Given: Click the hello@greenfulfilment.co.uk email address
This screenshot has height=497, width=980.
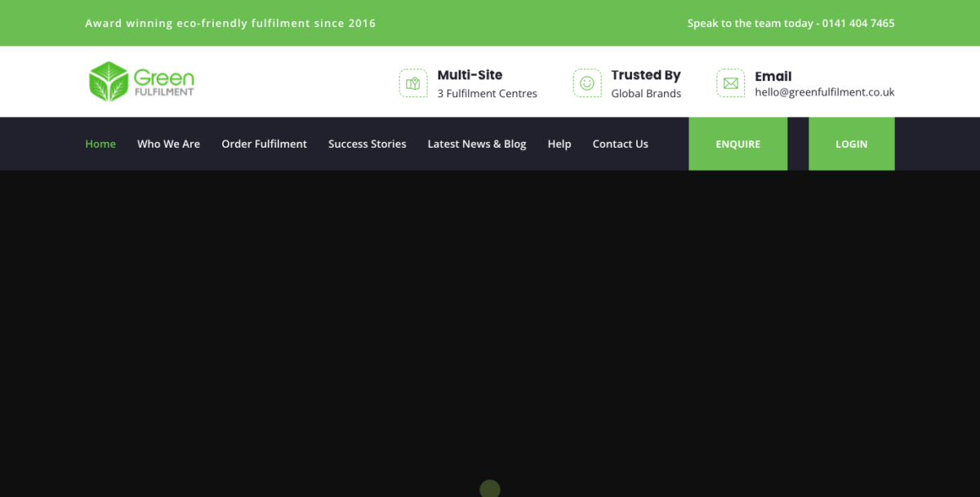Looking at the screenshot, I should click(x=824, y=92).
